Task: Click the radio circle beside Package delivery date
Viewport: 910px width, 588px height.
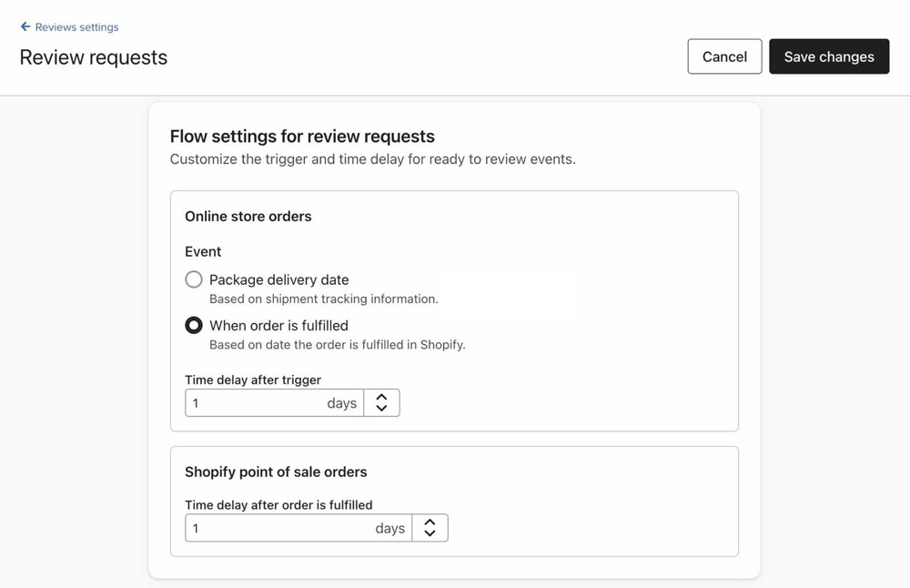Action: pyautogui.click(x=194, y=279)
